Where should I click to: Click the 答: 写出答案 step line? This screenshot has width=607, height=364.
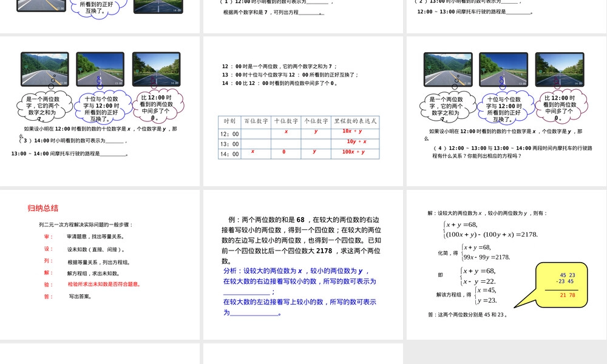coord(68,297)
